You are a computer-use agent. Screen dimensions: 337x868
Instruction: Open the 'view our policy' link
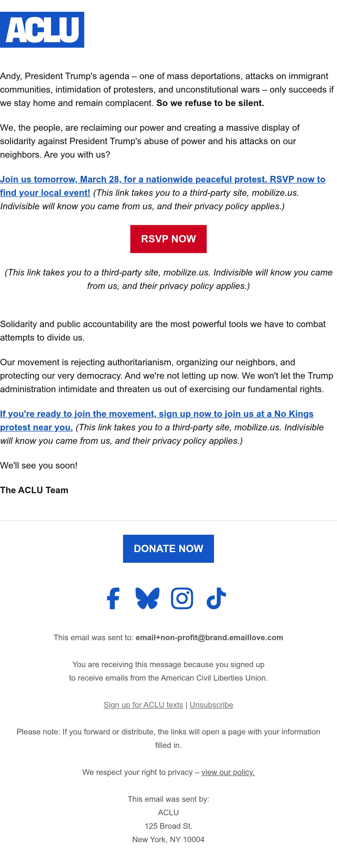[228, 772]
